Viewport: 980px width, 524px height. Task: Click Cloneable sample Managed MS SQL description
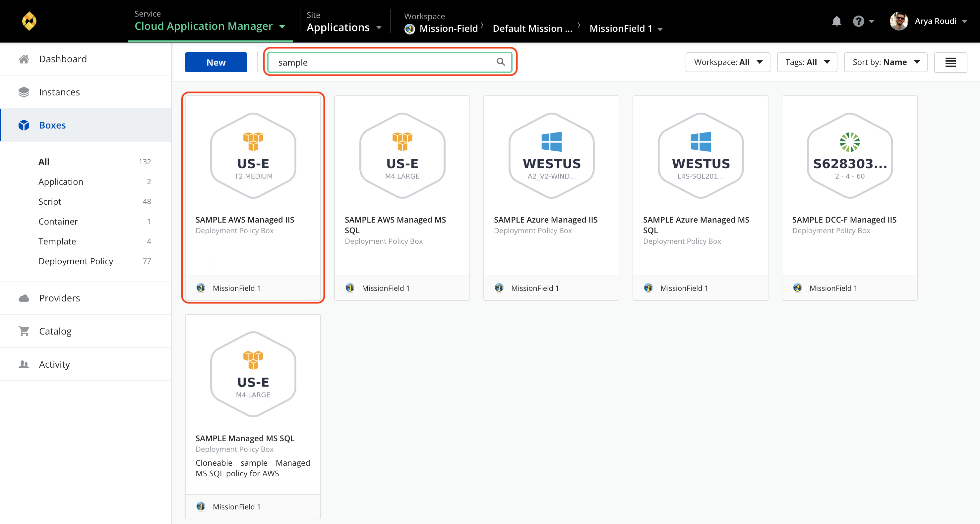point(253,468)
